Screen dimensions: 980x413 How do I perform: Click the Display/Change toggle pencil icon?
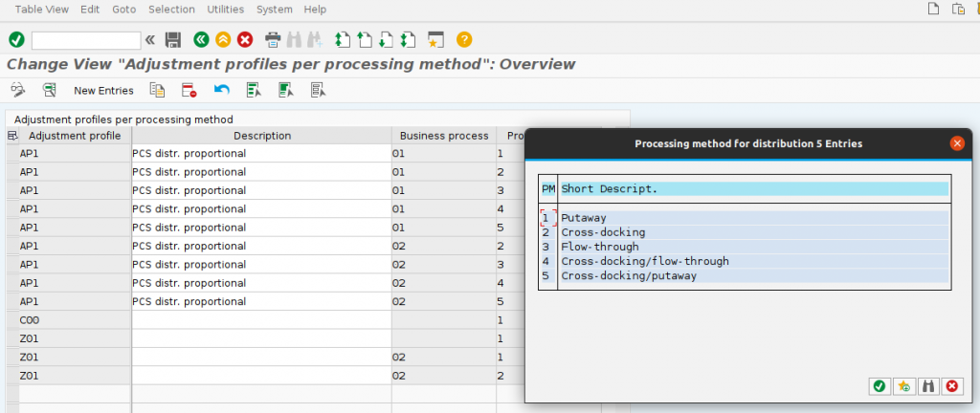point(17,91)
